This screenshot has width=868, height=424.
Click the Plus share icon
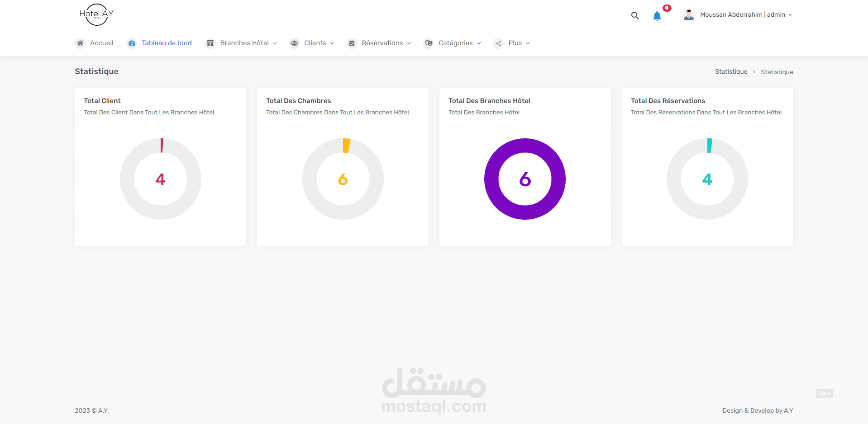tap(498, 43)
